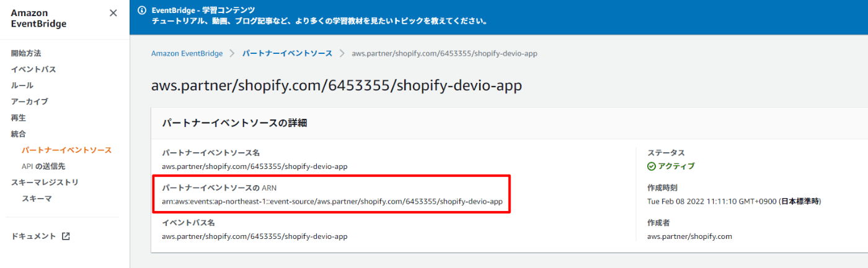The width and height of the screenshot is (868, 268).
Task: Open the ドキュメント link
Action: 34,236
